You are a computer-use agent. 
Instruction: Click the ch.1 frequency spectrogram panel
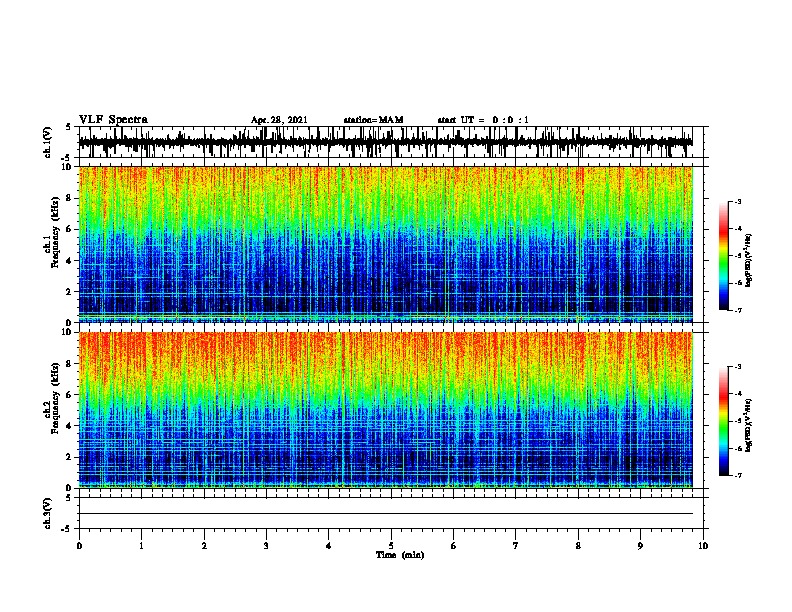click(x=391, y=244)
